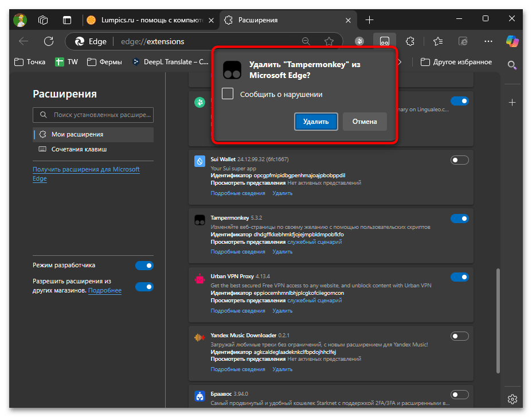Open служебный сценарий link for Tampermonkey
The width and height of the screenshot is (532, 417).
tap(315, 242)
